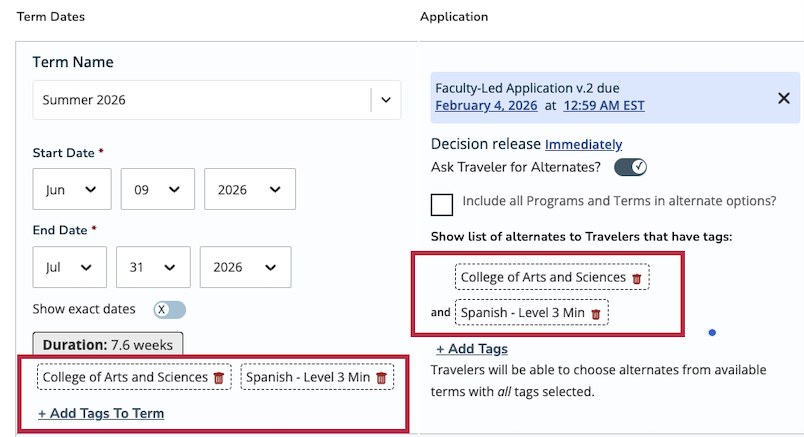Viewport: 804px width, 437px height.
Task: Disable Ask Traveler for Alternates toggle
Action: [x=631, y=167]
